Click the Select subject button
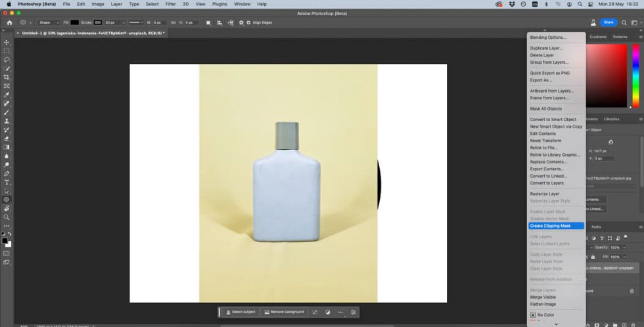Viewport: 644px width, 327px height. (x=241, y=312)
